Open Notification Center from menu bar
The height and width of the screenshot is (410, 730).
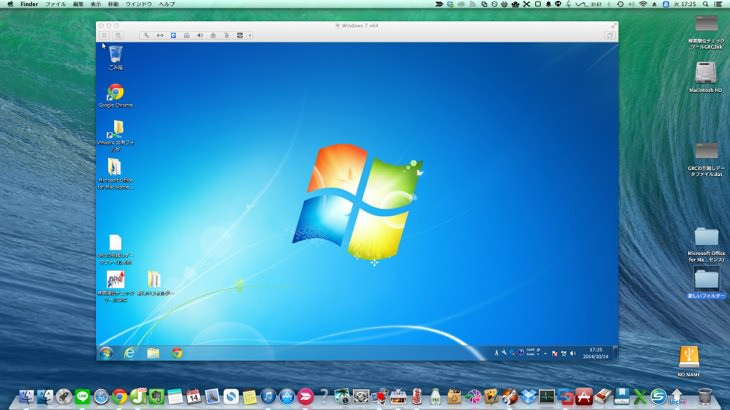click(x=718, y=4)
